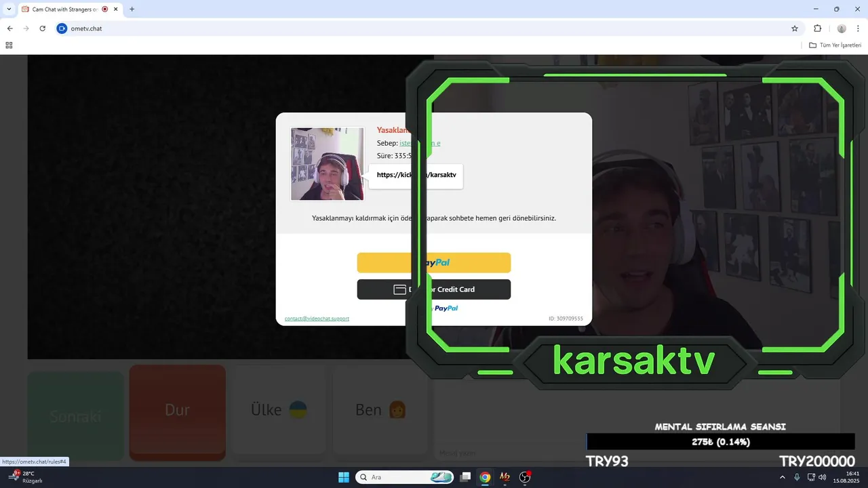Image resolution: width=868 pixels, height=488 pixels.
Task: Open contact@videochat.support email link
Action: click(317, 319)
